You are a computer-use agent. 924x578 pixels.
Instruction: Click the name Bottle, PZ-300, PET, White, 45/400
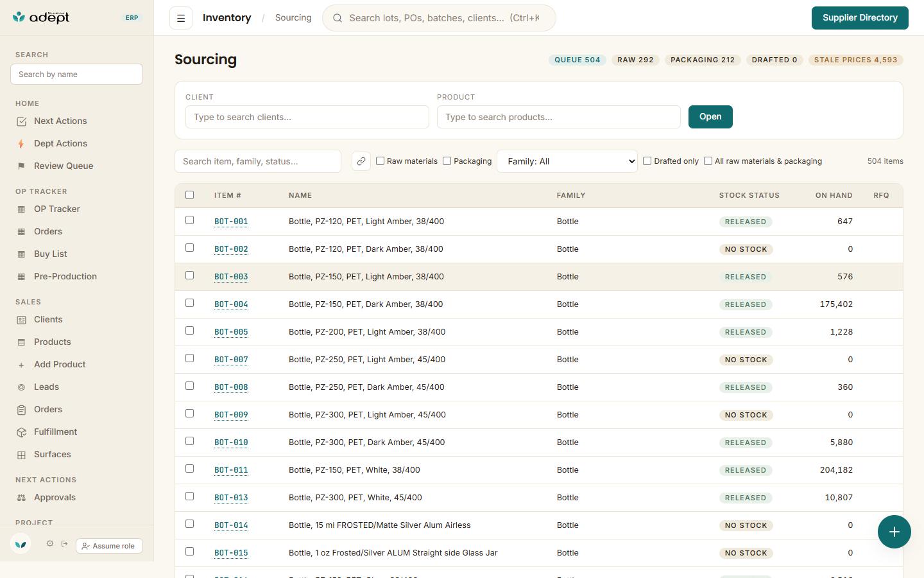(355, 498)
